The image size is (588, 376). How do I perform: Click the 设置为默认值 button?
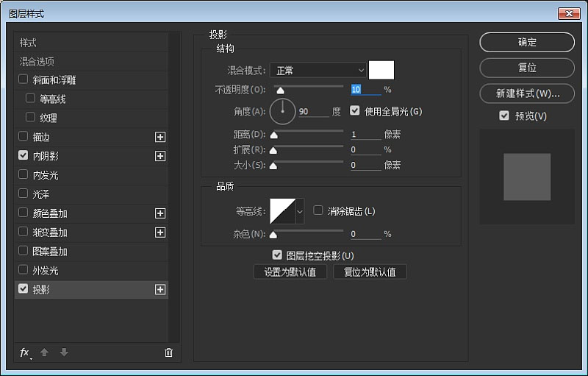(290, 272)
